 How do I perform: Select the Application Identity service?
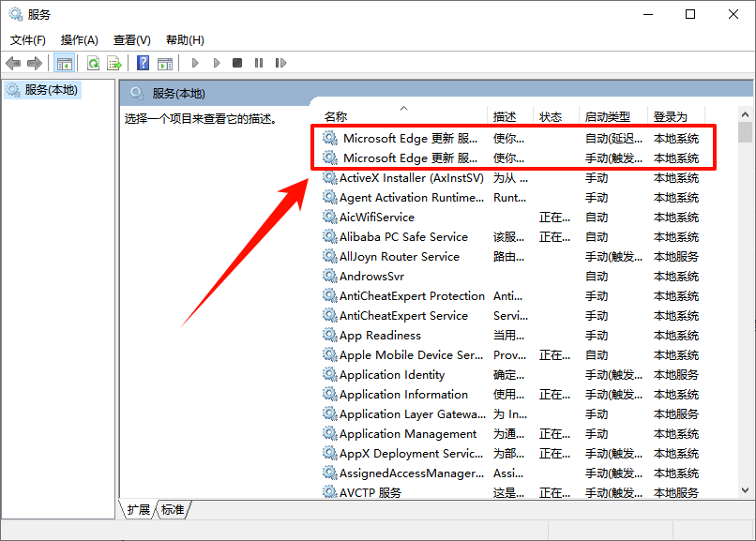(513, 375)
